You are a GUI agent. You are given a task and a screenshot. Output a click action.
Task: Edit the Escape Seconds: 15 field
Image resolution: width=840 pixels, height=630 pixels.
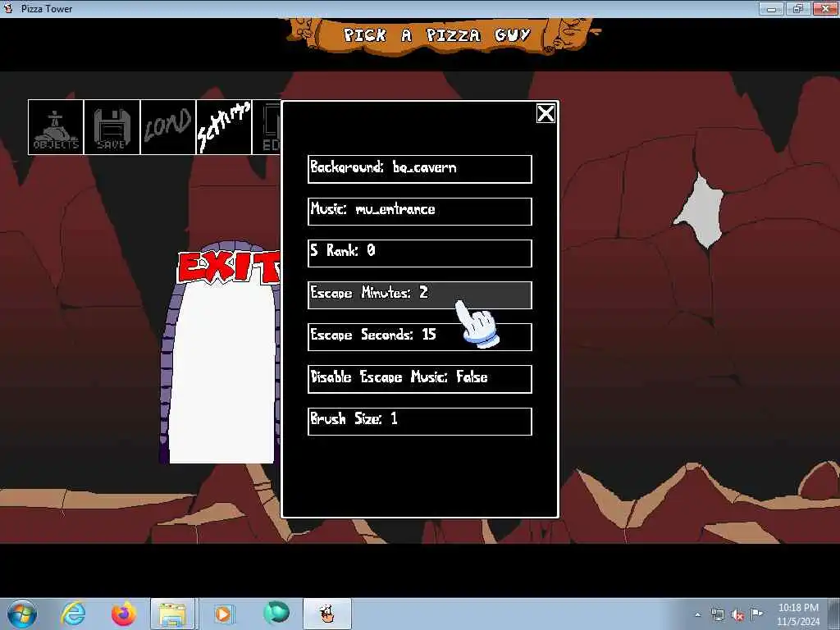(x=419, y=337)
